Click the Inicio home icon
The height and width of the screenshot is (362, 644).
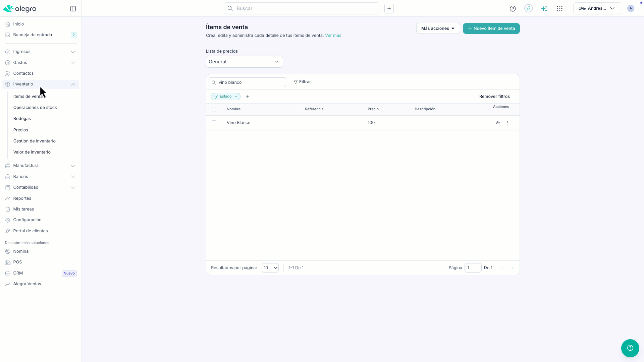(8, 24)
